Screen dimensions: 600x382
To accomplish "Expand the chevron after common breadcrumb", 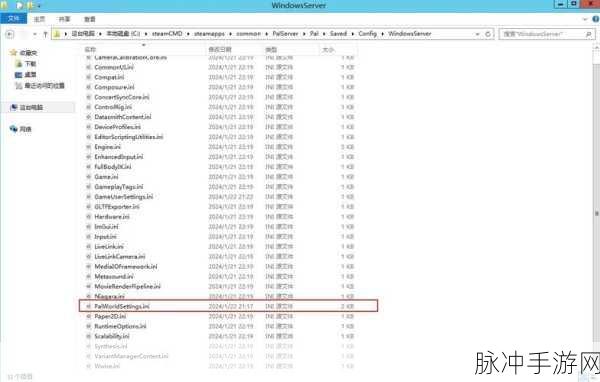I will [x=267, y=34].
